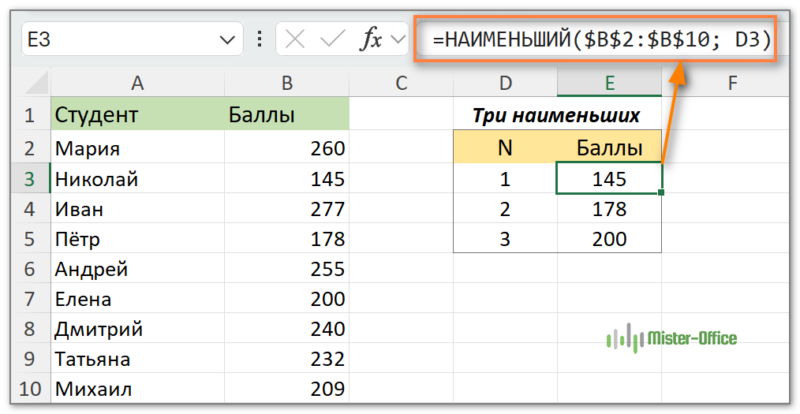Select row 3 header
Image resolution: width=800 pixels, height=414 pixels.
25,180
